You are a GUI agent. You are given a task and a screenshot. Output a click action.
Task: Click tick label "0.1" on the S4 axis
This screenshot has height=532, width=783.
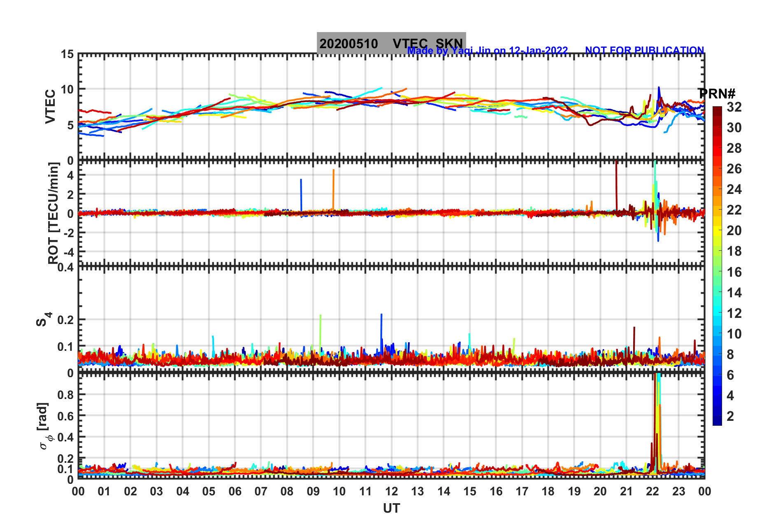[x=65, y=346]
